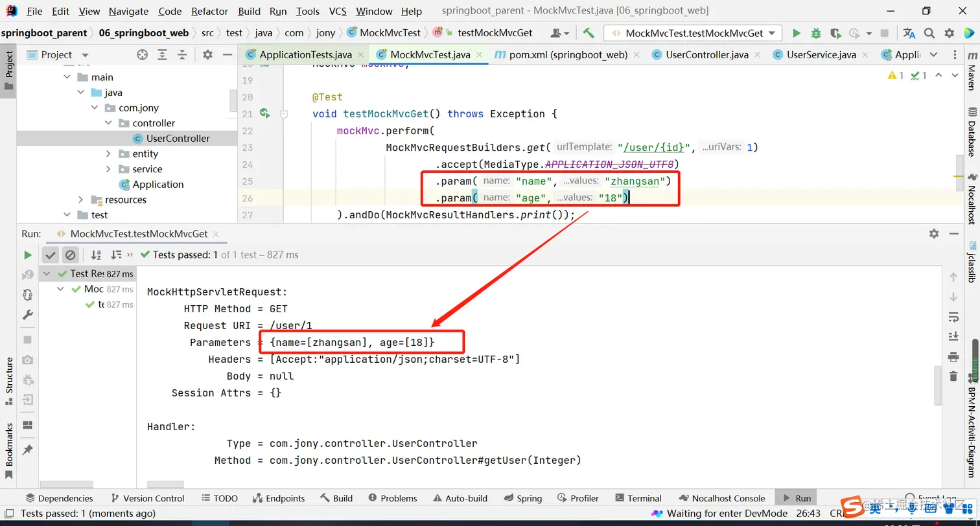Viewport: 980px width, 526px height.
Task: Open the Refactor menu
Action: point(210,11)
